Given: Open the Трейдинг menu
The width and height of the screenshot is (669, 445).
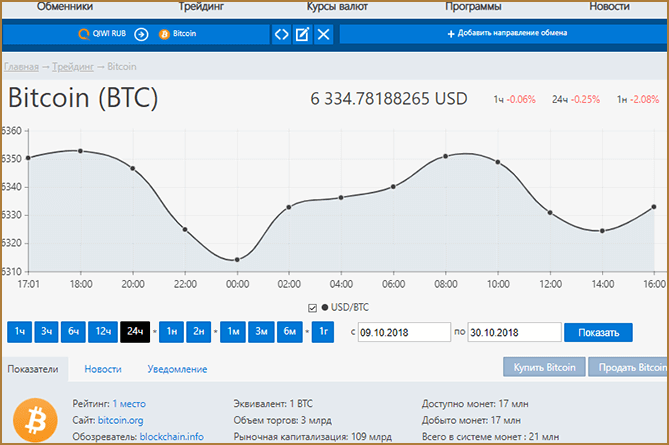Looking at the screenshot, I should coord(201,6).
